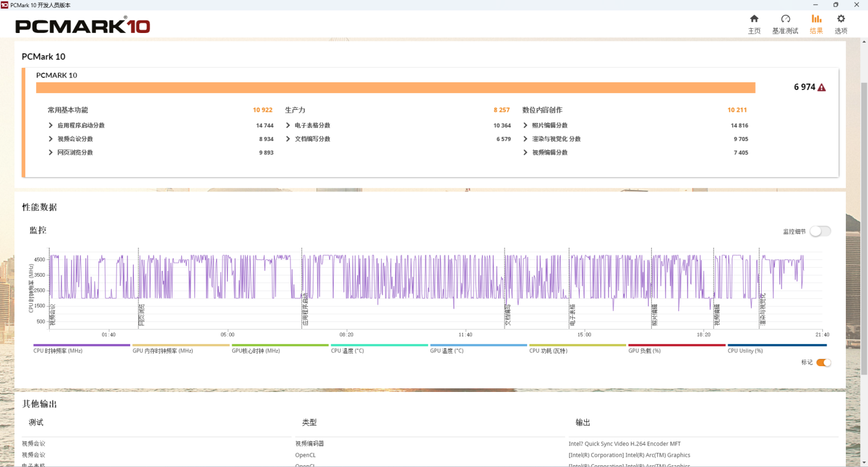Expand the 电子表格分数 row
The height and width of the screenshot is (467, 868).
(288, 125)
